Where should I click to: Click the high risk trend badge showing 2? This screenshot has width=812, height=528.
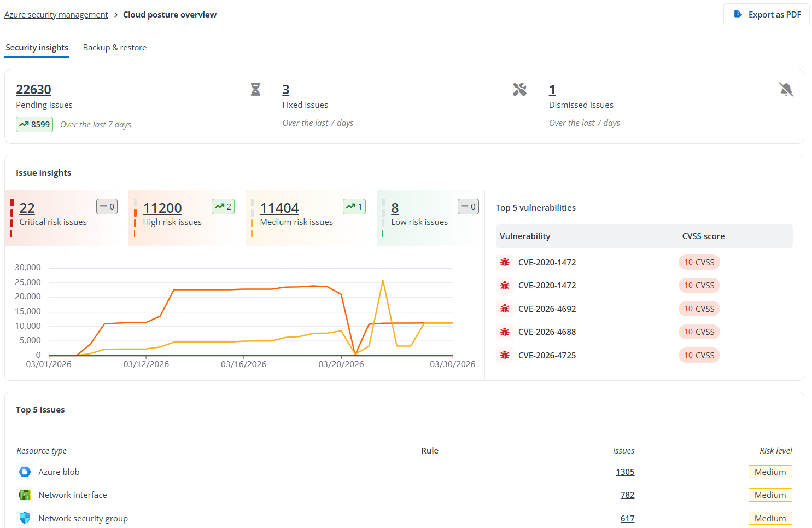[x=223, y=206]
